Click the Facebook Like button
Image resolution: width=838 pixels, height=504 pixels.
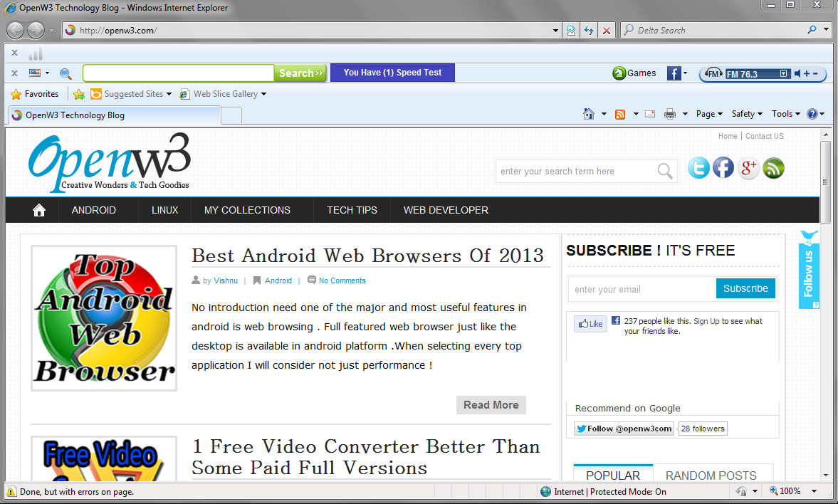[x=590, y=324]
